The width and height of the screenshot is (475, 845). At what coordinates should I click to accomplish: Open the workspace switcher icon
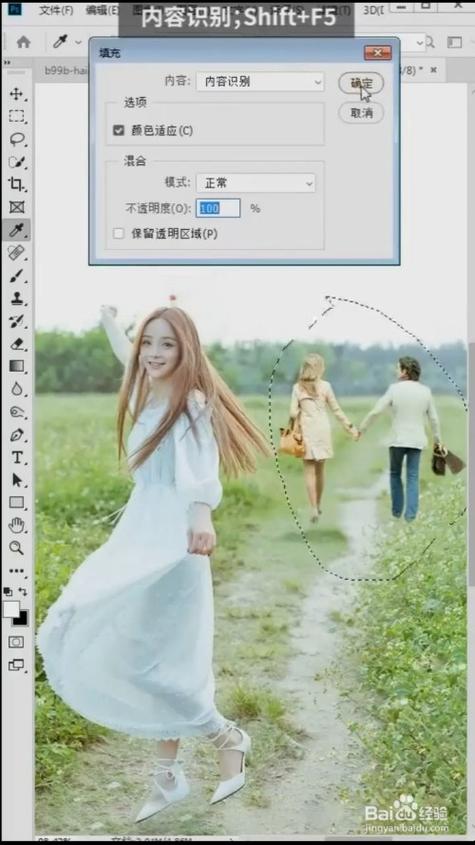(x=455, y=41)
